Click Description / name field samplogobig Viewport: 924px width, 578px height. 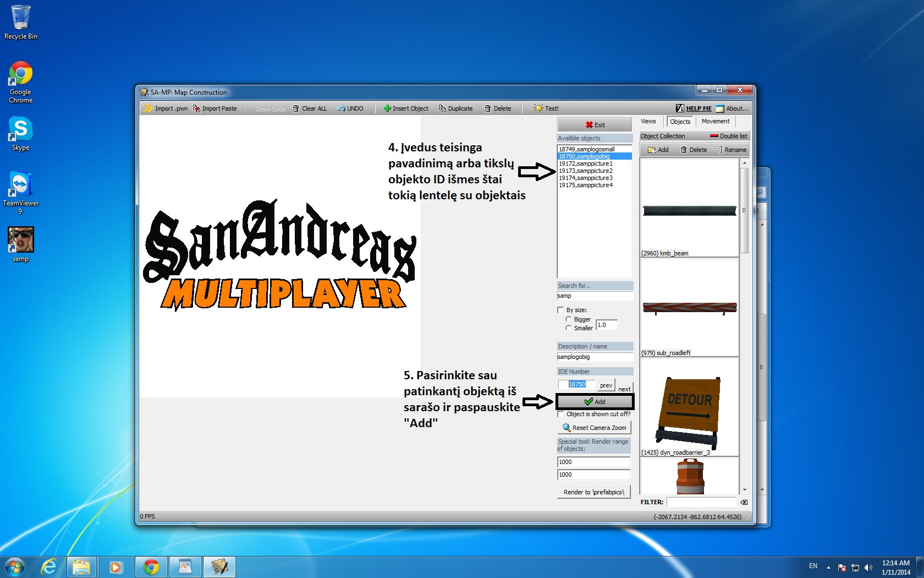coord(595,357)
